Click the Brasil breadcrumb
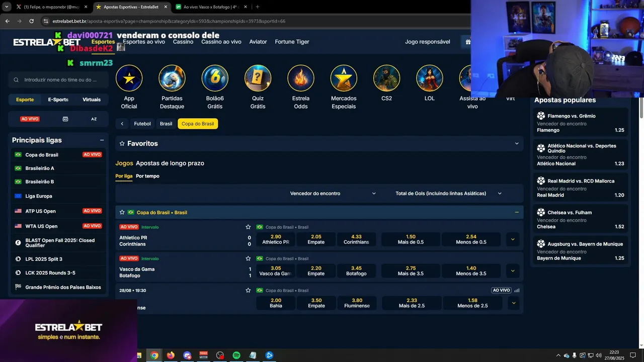Viewport: 644px width, 362px height. coord(166,124)
